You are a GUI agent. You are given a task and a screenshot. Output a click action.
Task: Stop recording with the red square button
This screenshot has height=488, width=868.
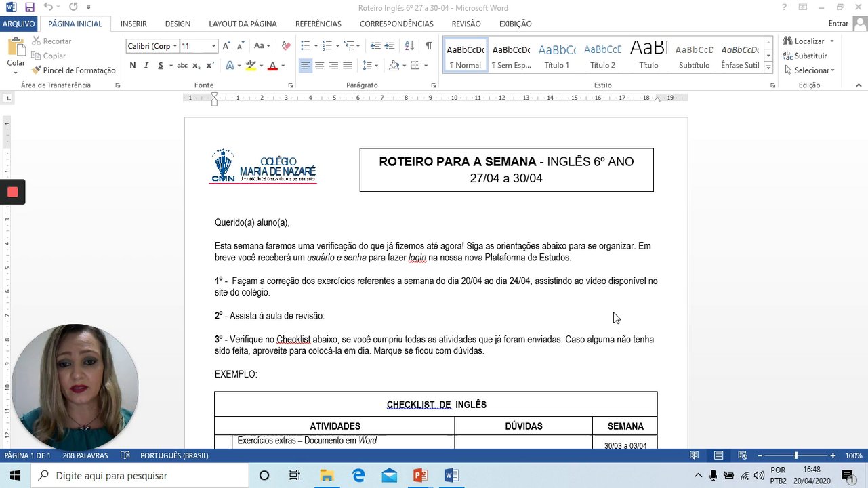pos(12,192)
